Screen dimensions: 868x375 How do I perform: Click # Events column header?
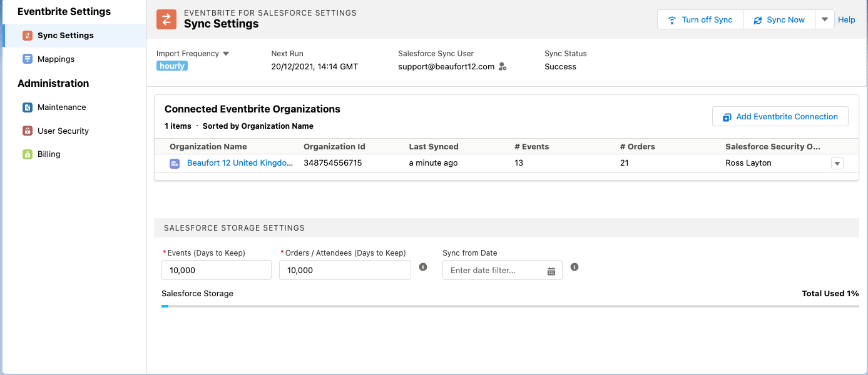[x=531, y=147]
